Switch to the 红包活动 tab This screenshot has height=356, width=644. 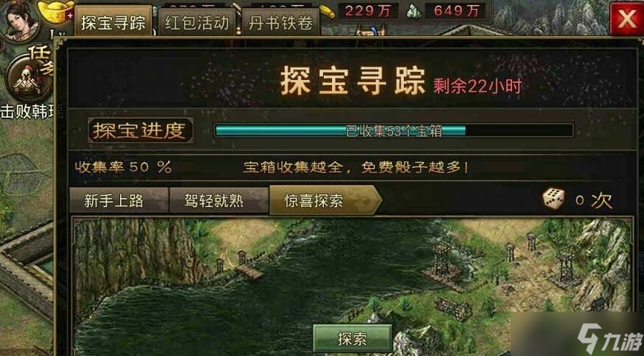pos(196,22)
